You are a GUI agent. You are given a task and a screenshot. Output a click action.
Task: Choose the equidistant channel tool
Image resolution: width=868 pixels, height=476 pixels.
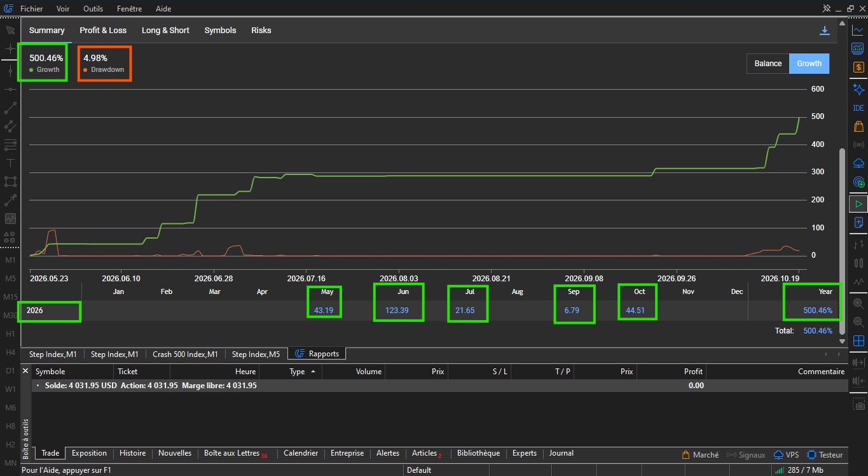[10, 127]
